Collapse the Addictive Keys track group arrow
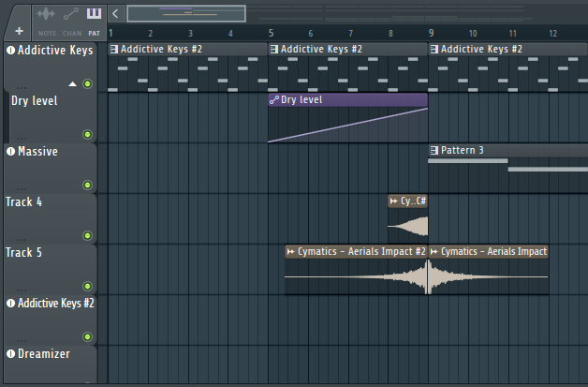 [x=73, y=84]
